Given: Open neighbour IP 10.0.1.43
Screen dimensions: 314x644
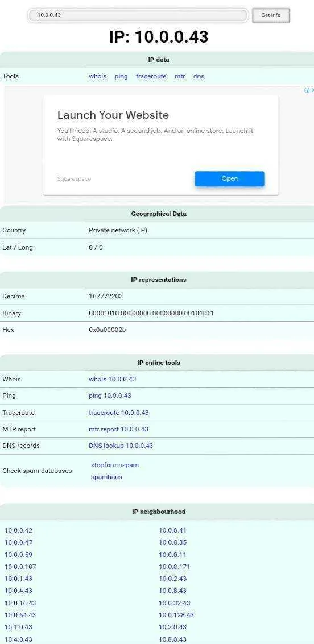Looking at the screenshot, I should point(19,579).
